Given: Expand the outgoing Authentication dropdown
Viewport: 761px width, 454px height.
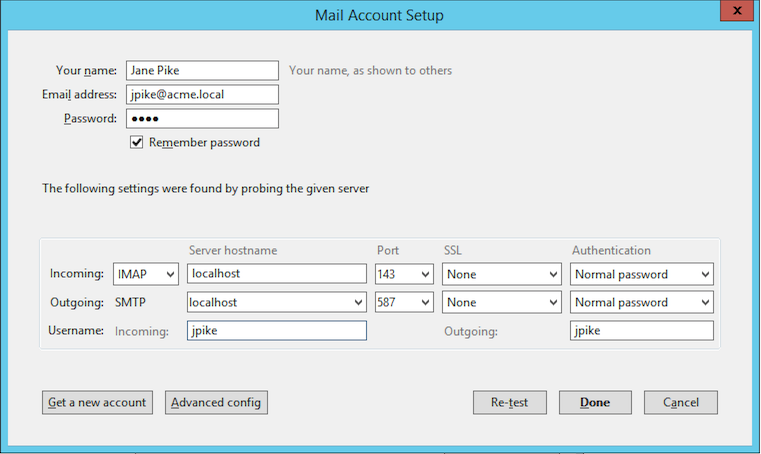Looking at the screenshot, I should tap(641, 302).
